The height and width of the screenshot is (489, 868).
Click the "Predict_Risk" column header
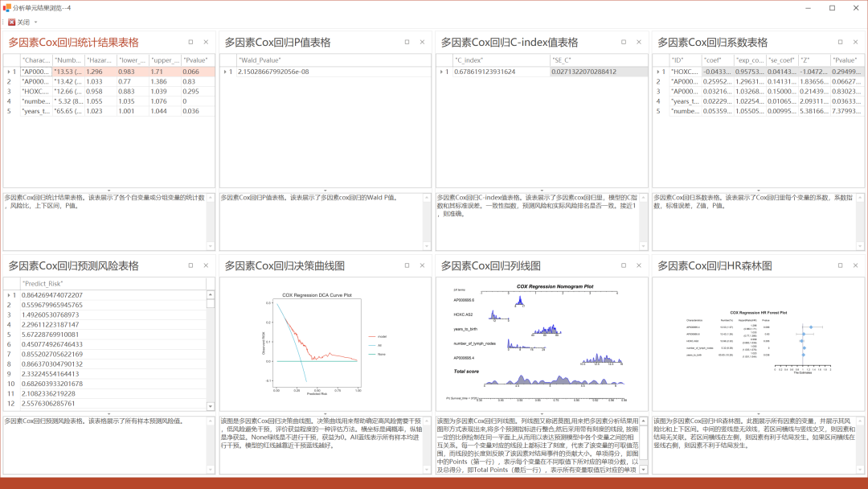click(x=113, y=284)
